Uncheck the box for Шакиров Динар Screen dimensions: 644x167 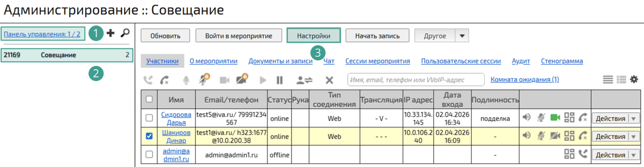[x=149, y=136]
